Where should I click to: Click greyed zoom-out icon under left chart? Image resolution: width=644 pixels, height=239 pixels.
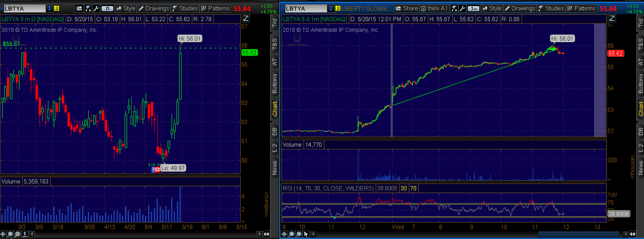point(17,234)
